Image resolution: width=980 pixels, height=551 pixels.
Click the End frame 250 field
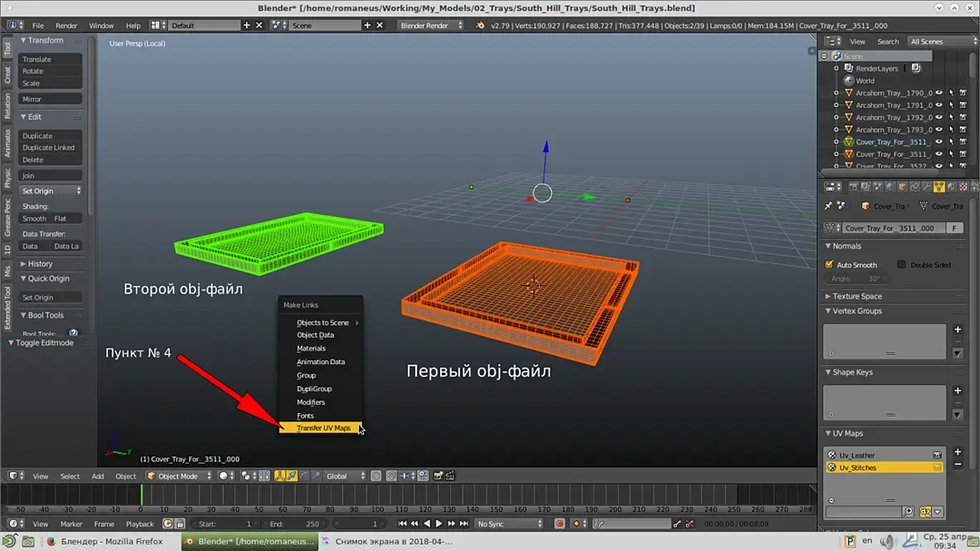pos(295,524)
